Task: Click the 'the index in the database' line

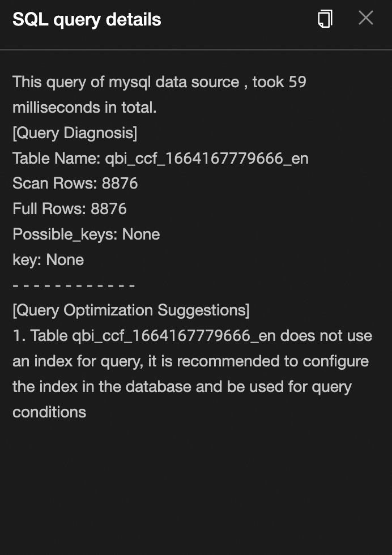Action: tap(182, 387)
